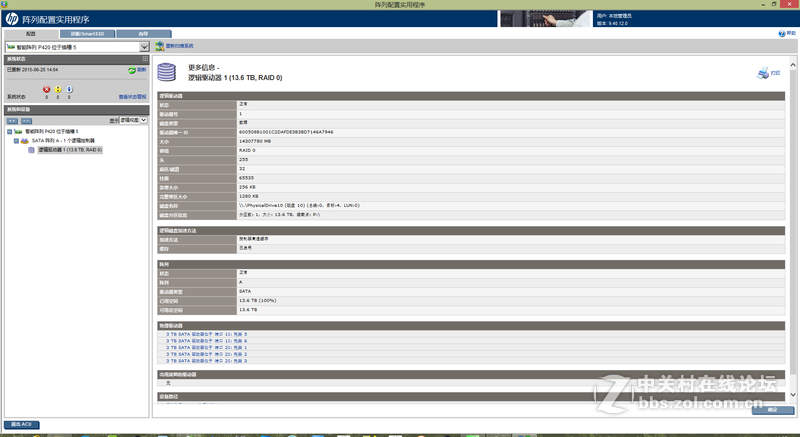Click the expand-all button in devices panel
The height and width of the screenshot is (437, 800).
(12, 121)
